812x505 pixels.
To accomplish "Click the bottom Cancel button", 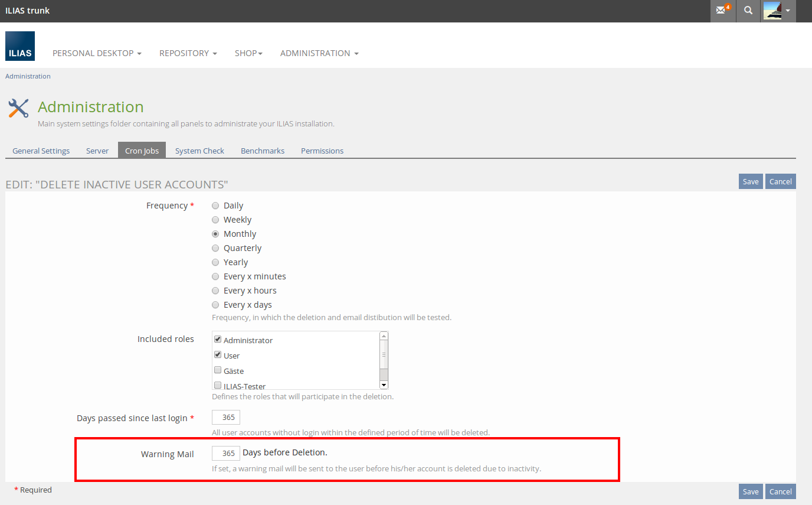I will 780,491.
